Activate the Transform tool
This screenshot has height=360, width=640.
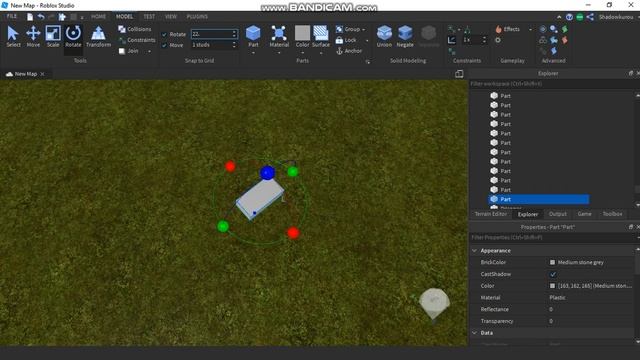[98, 37]
